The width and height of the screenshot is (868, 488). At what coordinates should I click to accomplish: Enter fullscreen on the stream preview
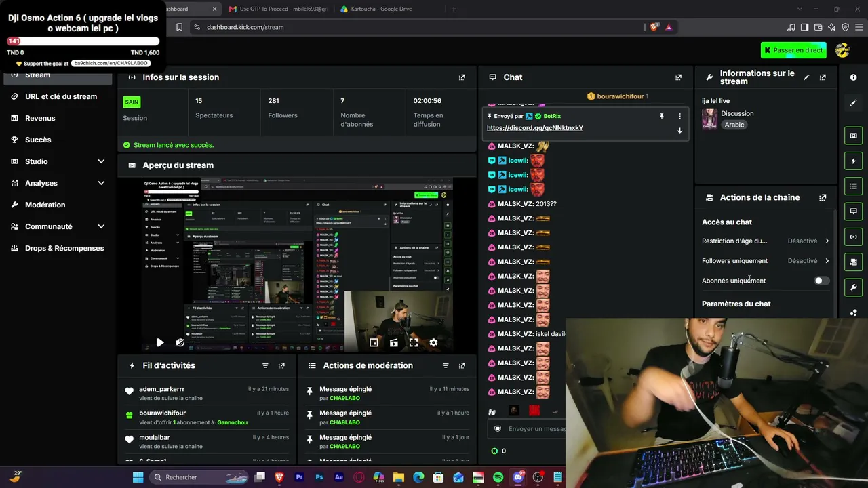tap(414, 343)
